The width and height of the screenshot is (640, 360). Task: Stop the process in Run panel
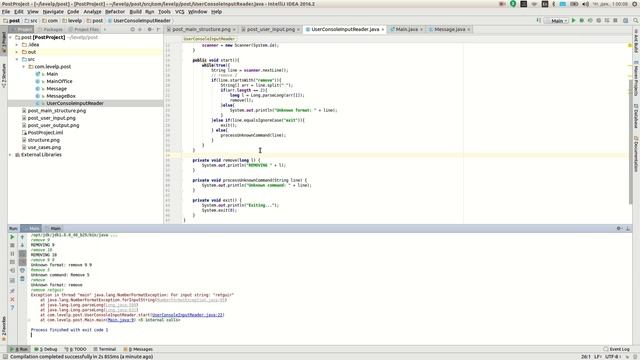click(x=12, y=245)
